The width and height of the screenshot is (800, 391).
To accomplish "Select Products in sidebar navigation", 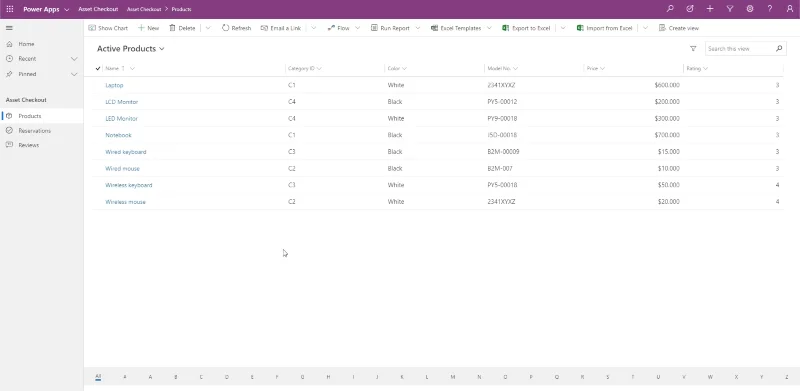I will [42, 116].
